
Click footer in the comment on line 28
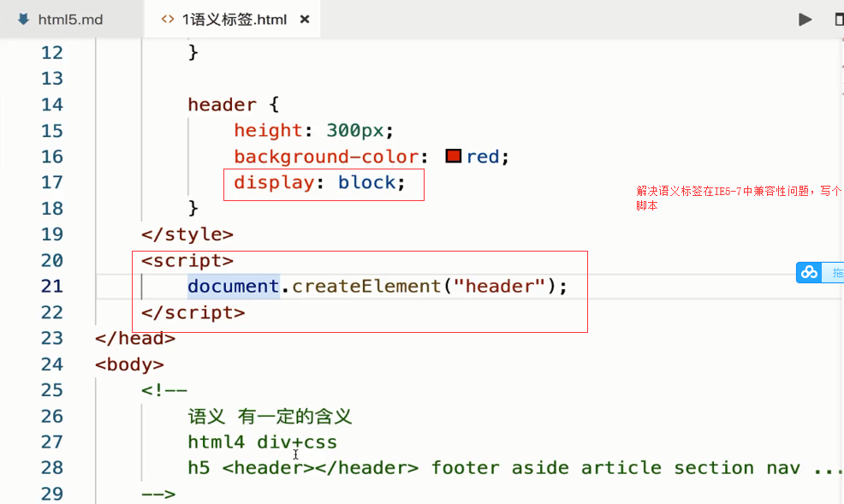[x=465, y=468]
